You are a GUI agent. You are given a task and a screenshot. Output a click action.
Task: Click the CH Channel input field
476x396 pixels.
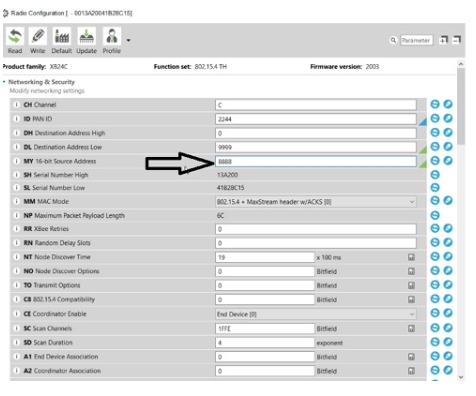pos(316,105)
